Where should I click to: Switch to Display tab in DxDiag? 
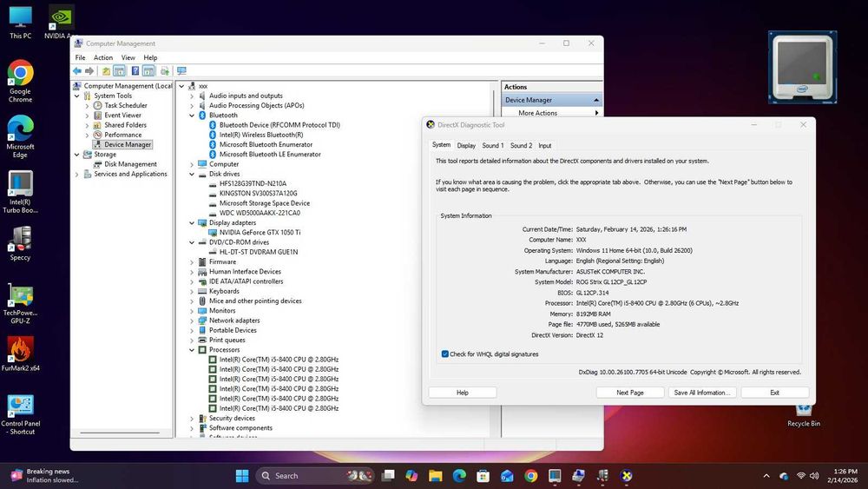pyautogui.click(x=466, y=146)
